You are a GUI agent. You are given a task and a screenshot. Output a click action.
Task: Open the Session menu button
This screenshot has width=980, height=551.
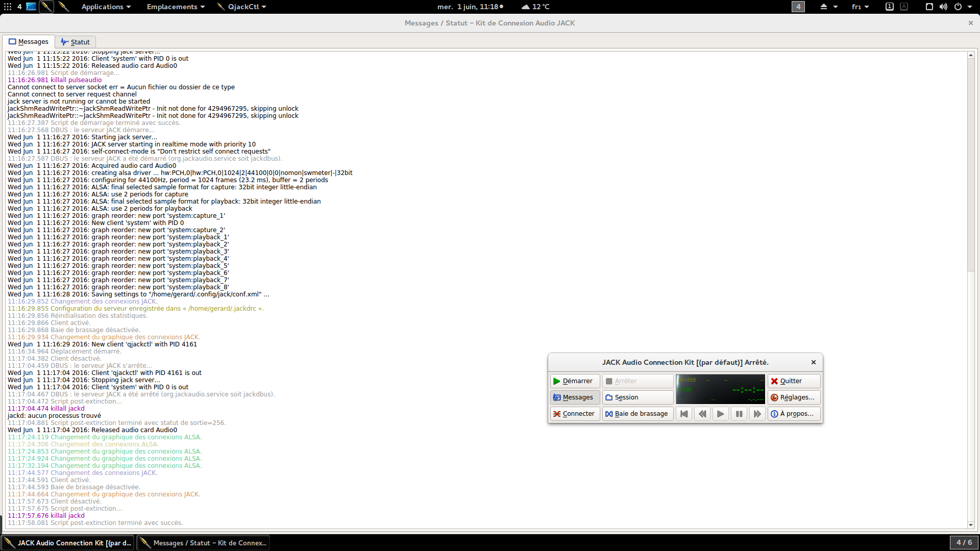pyautogui.click(x=638, y=397)
